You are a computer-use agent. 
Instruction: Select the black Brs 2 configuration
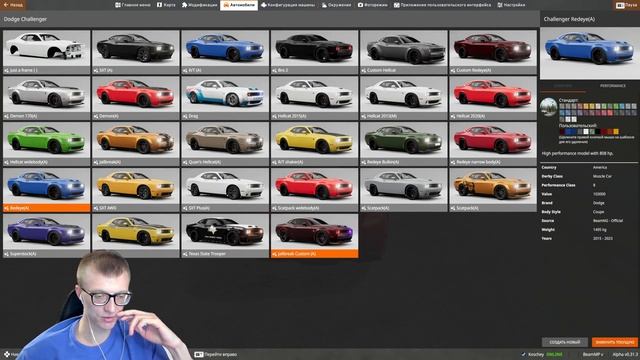coord(315,52)
